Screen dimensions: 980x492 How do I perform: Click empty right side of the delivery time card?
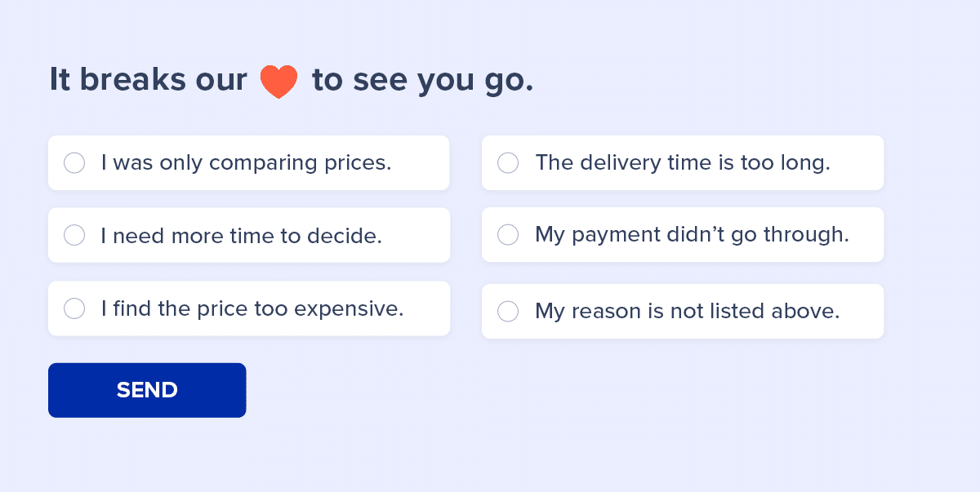857,163
